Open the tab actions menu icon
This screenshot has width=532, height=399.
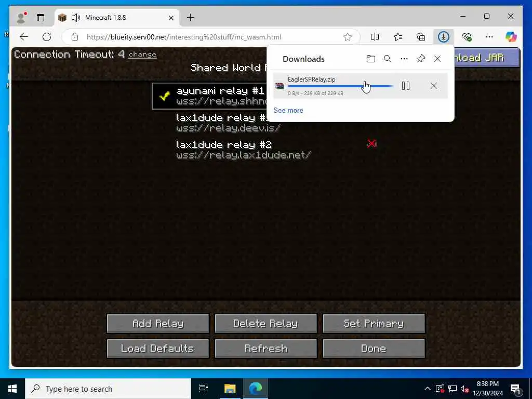(41, 18)
